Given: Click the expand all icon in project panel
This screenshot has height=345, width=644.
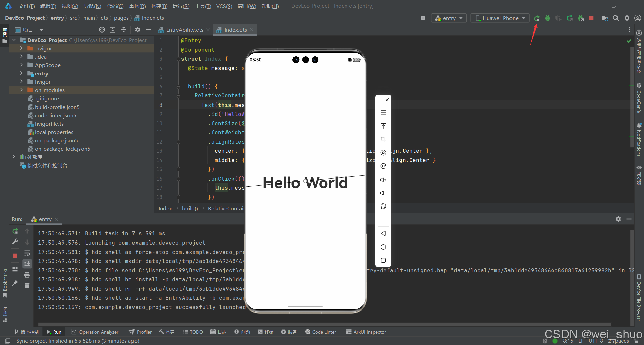Looking at the screenshot, I should coord(113,30).
